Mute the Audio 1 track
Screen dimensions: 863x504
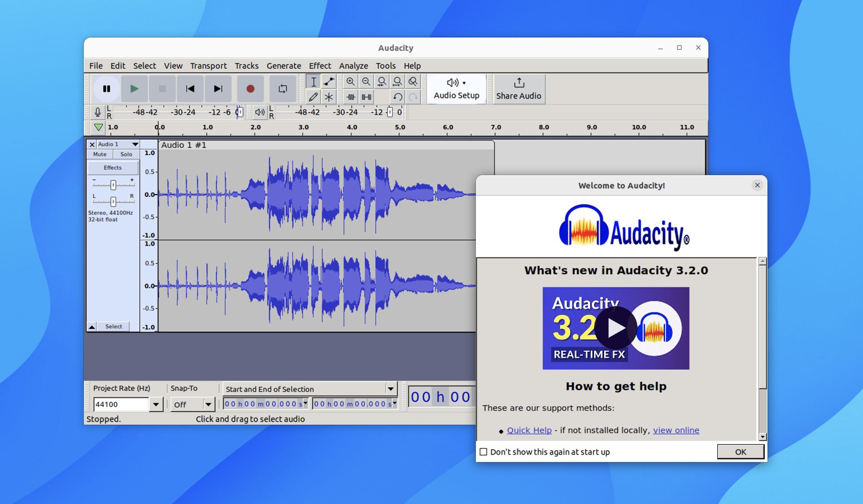[99, 154]
